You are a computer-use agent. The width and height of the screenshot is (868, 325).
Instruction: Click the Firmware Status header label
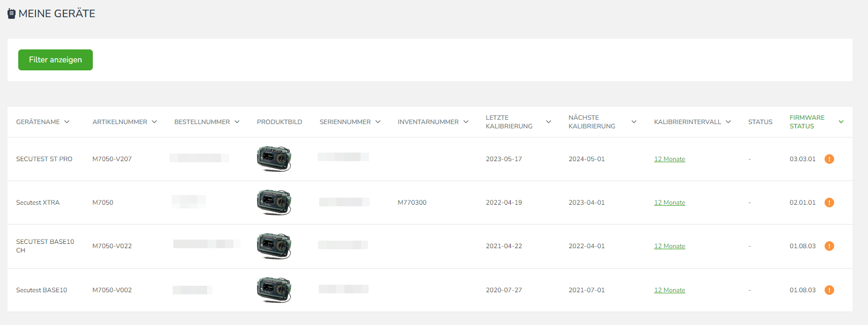coord(807,122)
